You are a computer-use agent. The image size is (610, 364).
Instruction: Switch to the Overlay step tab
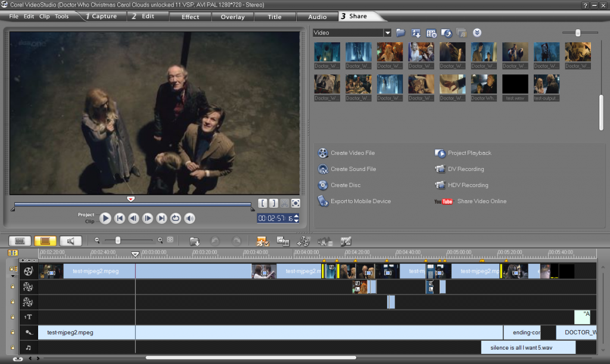pyautogui.click(x=232, y=17)
